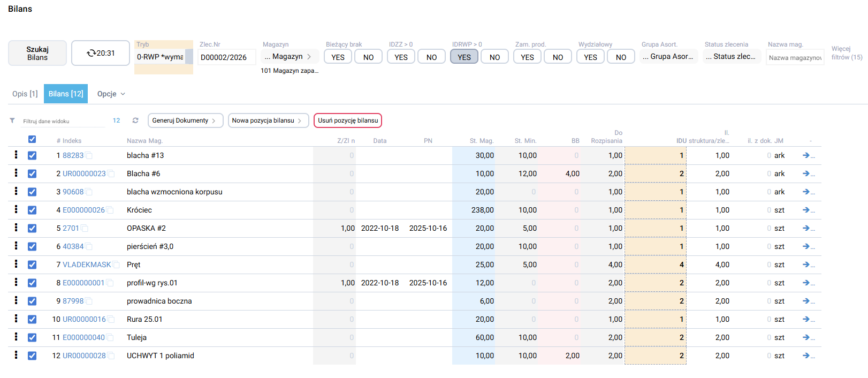This screenshot has width=868, height=378.
Task: Click the refresh icon beside the row count
Action: (x=135, y=120)
